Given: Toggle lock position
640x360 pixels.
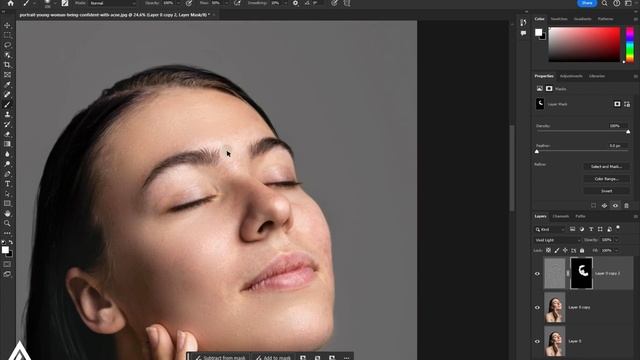Looking at the screenshot, I should [x=565, y=250].
